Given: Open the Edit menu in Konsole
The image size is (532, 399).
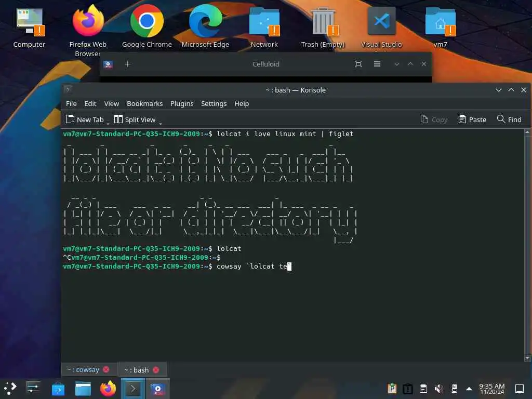Looking at the screenshot, I should click(90, 104).
